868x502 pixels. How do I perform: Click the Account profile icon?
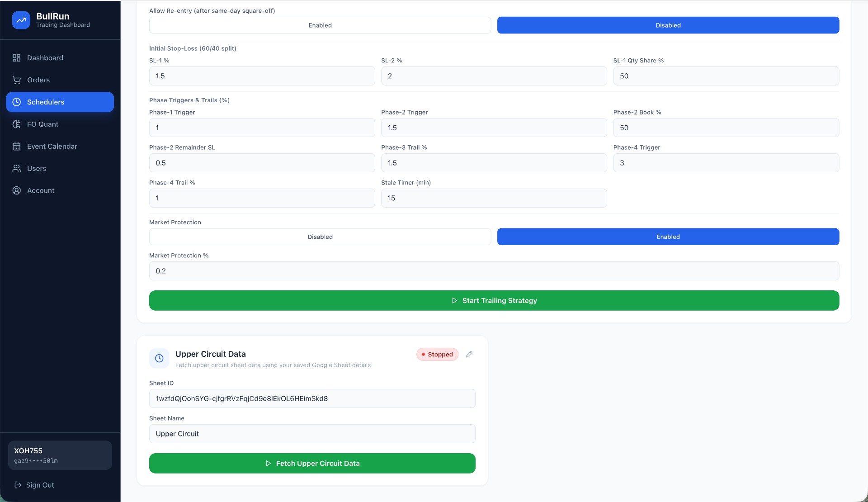point(17,191)
